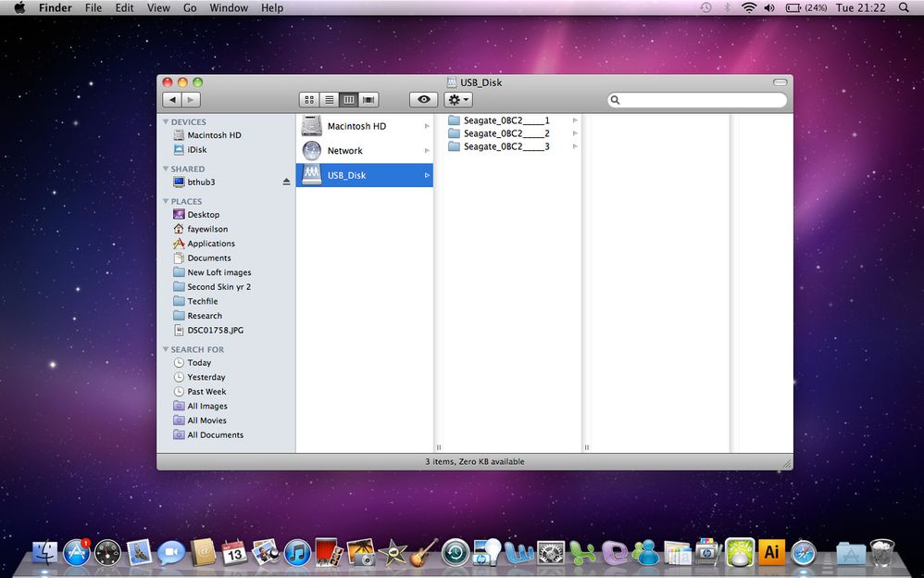Viewport: 924px width, 578px height.
Task: Switch to list view in Finder
Action: 329,99
